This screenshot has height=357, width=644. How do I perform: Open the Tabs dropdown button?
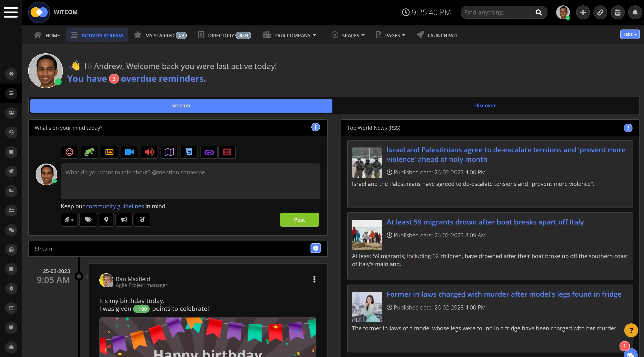629,34
